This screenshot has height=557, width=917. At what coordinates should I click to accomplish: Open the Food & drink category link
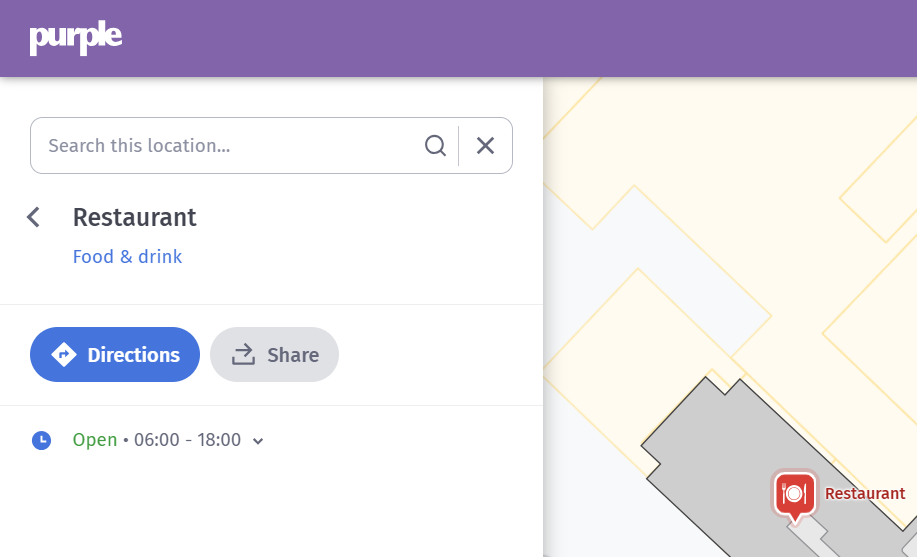click(127, 257)
